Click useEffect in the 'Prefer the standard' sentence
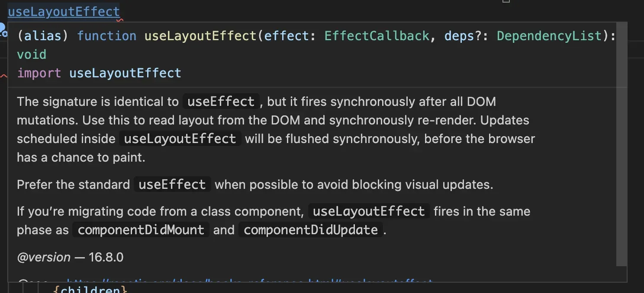Image resolution: width=644 pixels, height=293 pixels. (x=172, y=185)
